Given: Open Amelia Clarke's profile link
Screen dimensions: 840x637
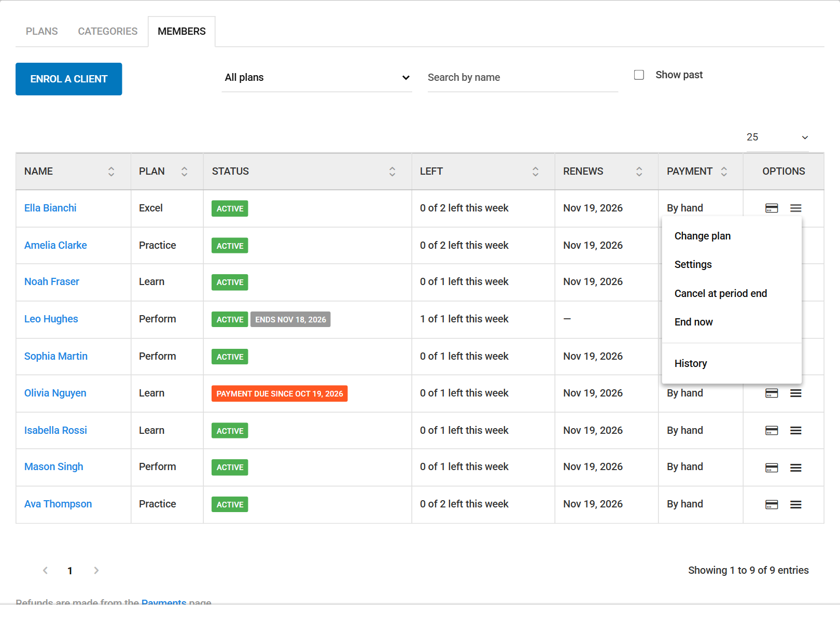Looking at the screenshot, I should 55,246.
